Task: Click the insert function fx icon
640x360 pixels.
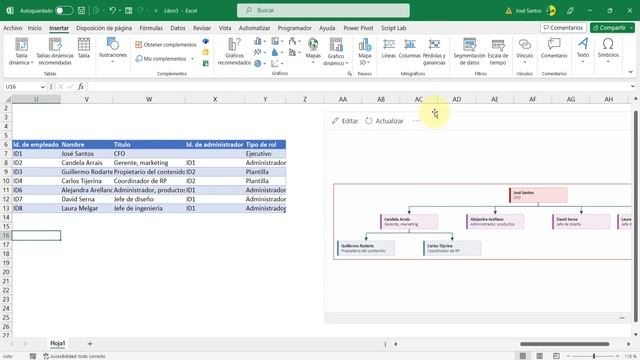Action: click(x=81, y=87)
